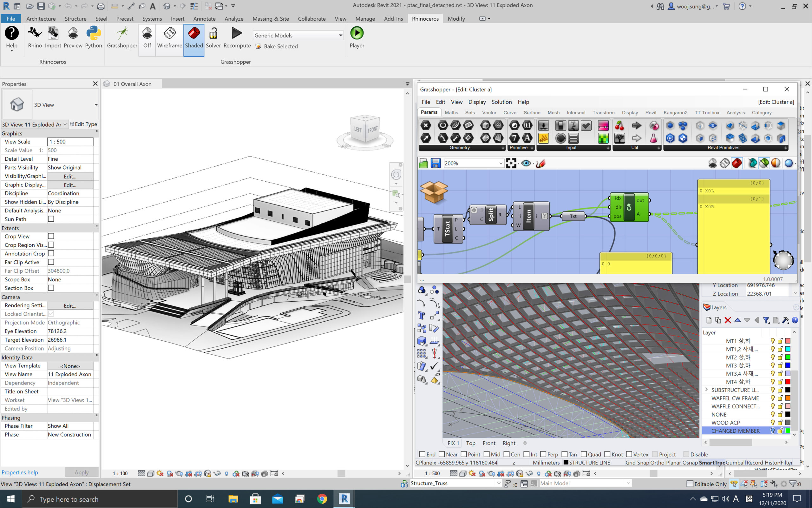Save the Grasshopper document with disk icon
The height and width of the screenshot is (508, 812).
tap(435, 163)
